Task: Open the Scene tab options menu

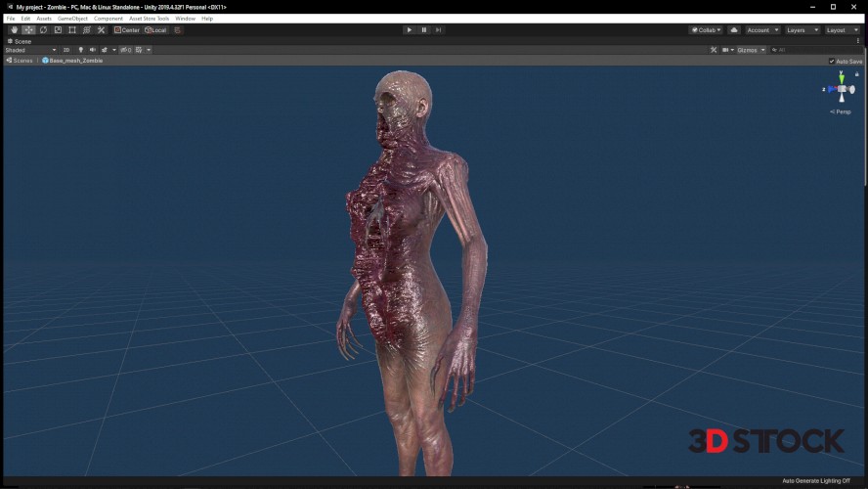Action: point(858,41)
